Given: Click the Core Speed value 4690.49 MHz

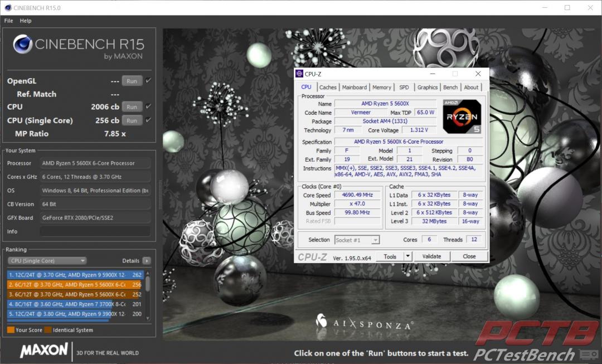Looking at the screenshot, I should click(x=357, y=195).
